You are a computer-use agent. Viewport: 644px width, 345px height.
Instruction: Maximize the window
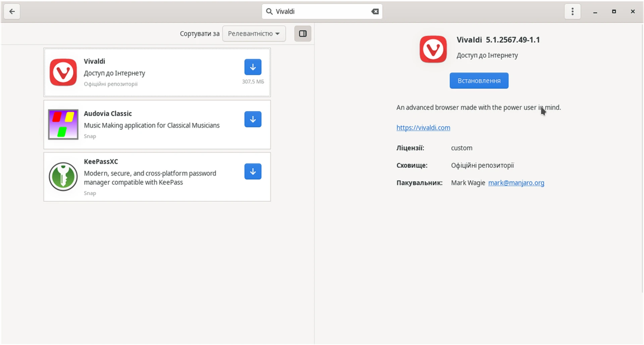tap(614, 11)
